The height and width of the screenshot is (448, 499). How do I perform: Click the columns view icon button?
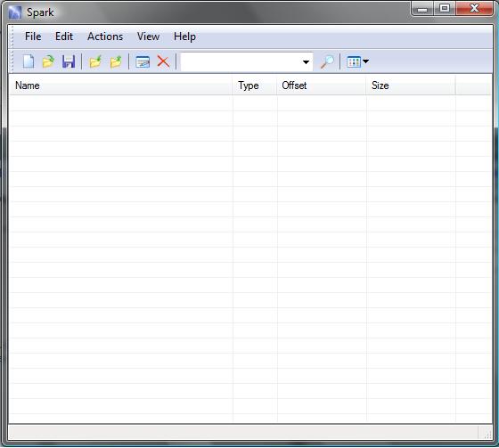point(354,61)
